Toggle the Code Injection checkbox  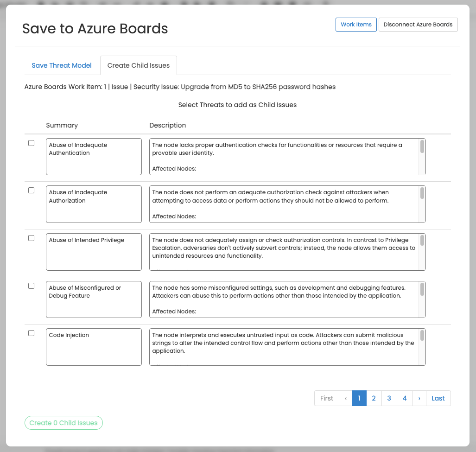[32, 333]
